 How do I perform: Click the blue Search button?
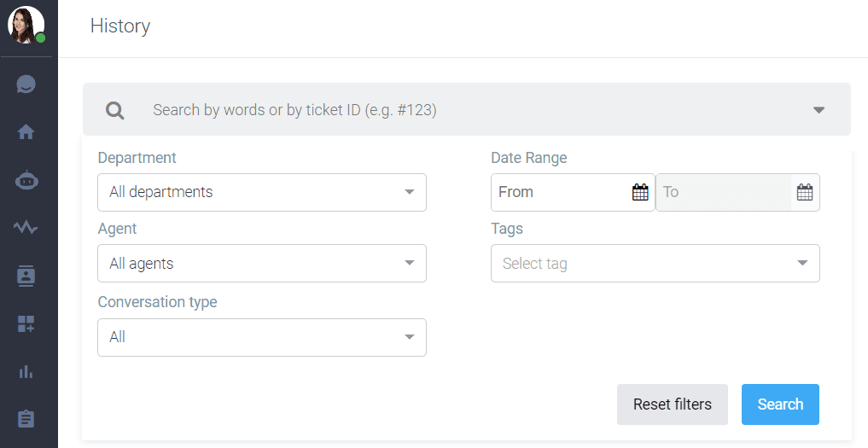781,404
